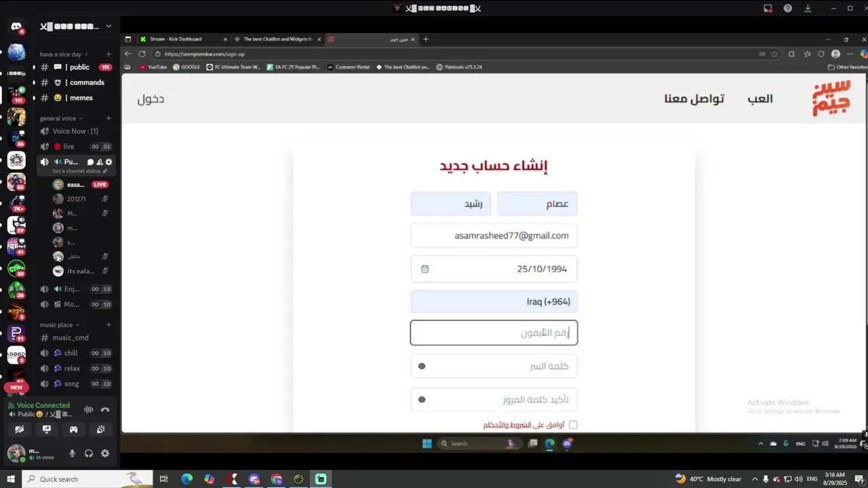Open Microsoft Edge from the bottom taskbar
Viewport: 868px width, 488px height.
[x=186, y=479]
